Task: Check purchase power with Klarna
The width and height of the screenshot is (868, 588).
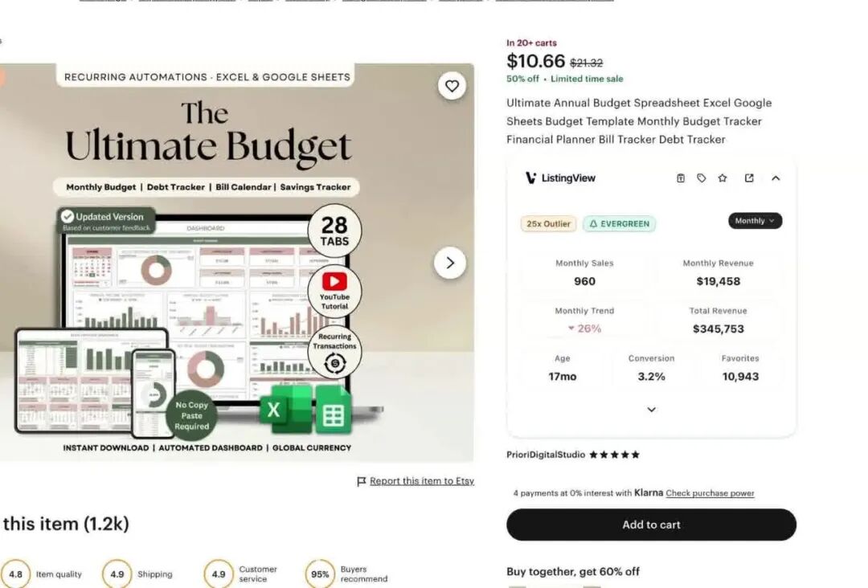Action: 710,493
